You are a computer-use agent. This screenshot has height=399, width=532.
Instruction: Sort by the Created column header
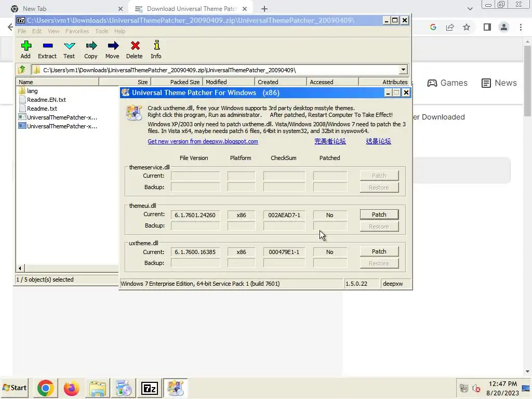[281, 82]
